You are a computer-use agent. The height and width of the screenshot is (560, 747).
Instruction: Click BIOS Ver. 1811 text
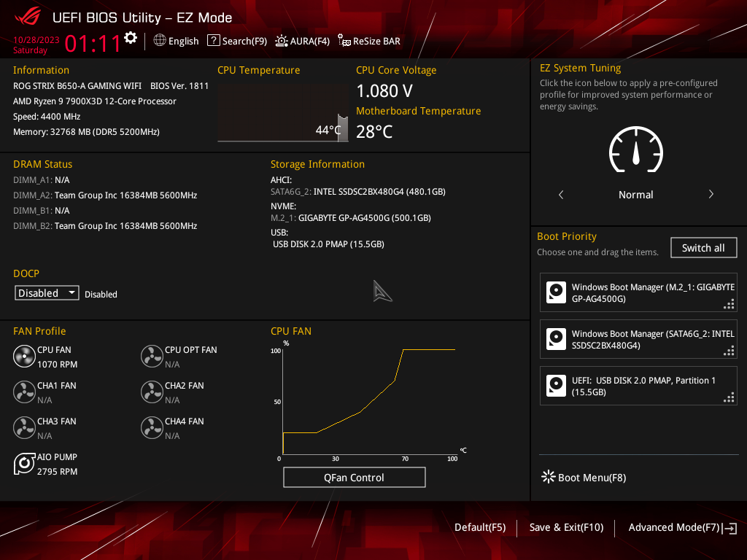pos(179,86)
